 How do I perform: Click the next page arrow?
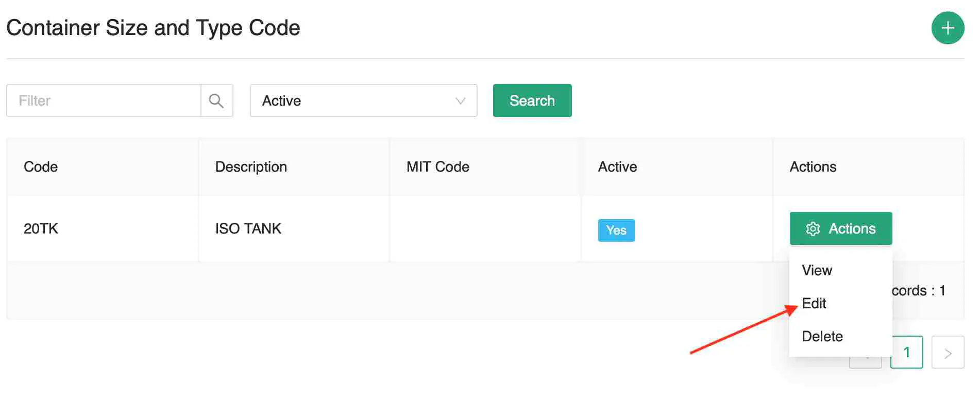click(x=948, y=352)
